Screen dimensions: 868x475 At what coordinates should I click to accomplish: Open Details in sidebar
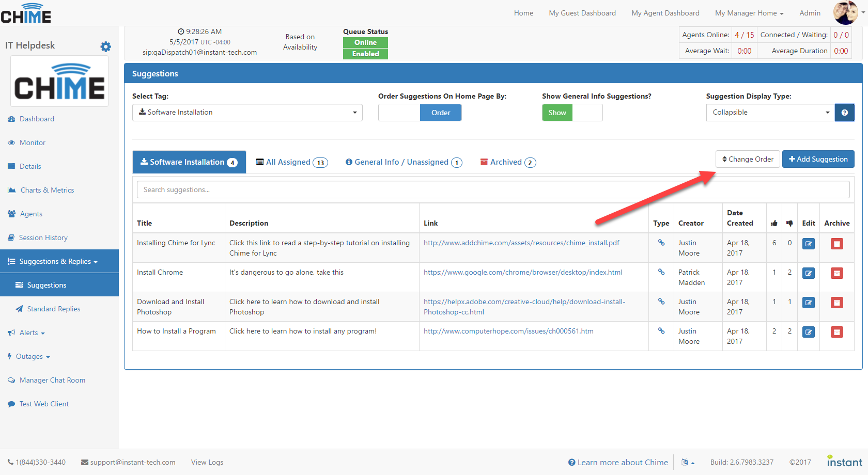[x=30, y=166]
